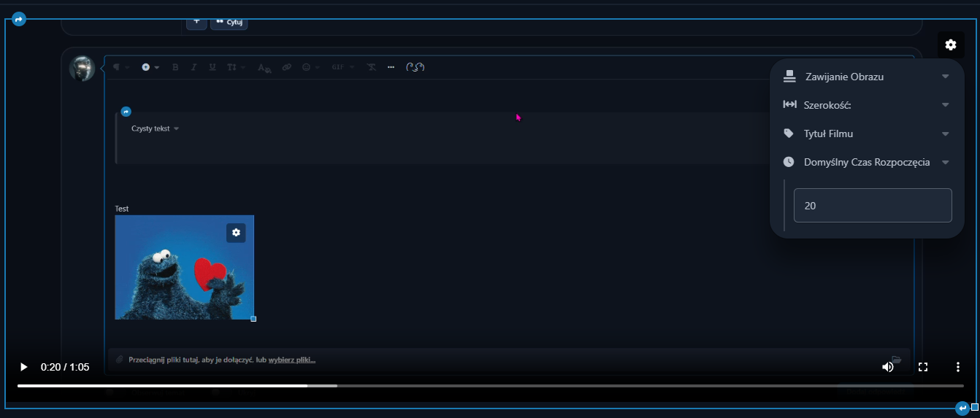
Task: Open the Tytuł Filmu option
Action: click(x=866, y=133)
